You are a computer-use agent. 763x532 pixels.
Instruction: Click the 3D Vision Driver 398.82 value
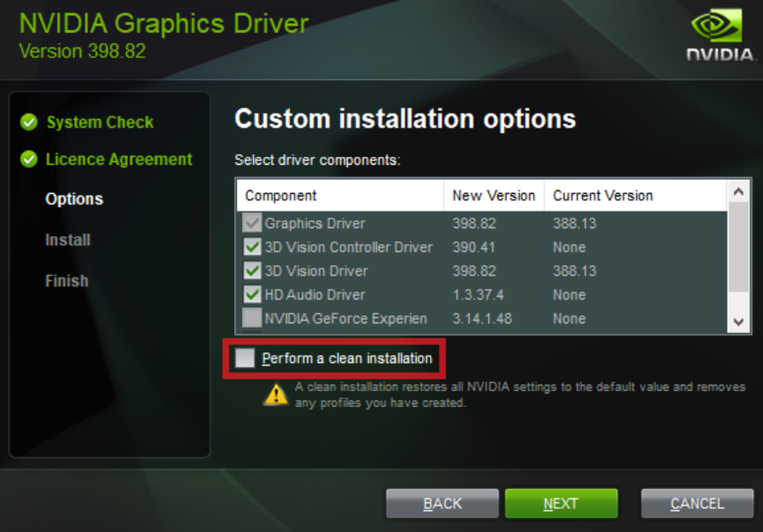click(474, 271)
